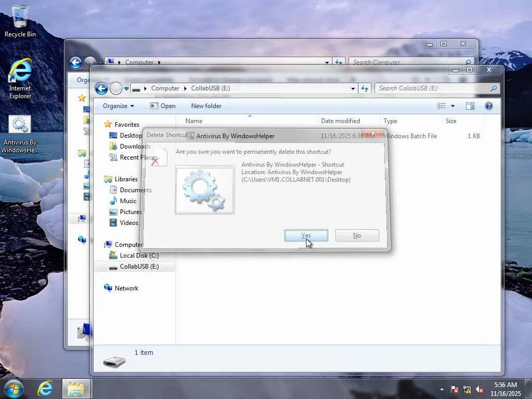Screen dimensions: 532x399
Task: Open the taskbar clock and date
Action: coord(505,389)
